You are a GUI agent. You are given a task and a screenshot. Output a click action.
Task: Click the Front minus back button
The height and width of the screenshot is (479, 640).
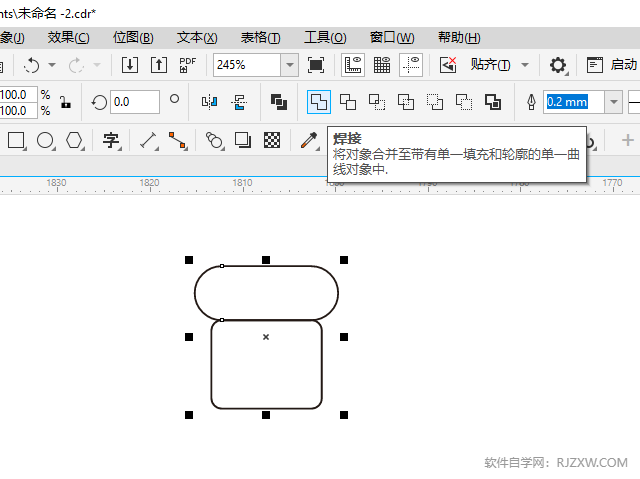[435, 102]
